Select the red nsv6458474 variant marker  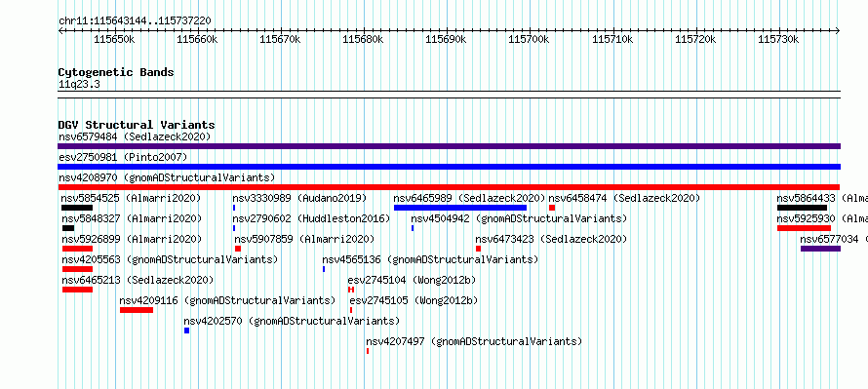pyautogui.click(x=552, y=208)
